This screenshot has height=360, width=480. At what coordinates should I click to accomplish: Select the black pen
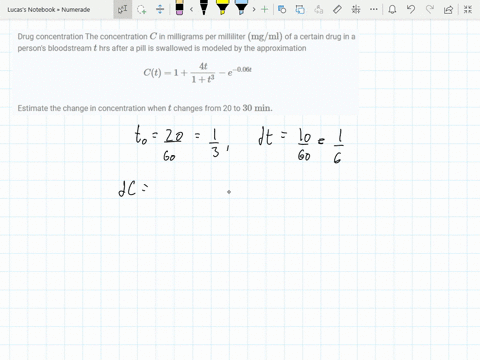(x=204, y=8)
